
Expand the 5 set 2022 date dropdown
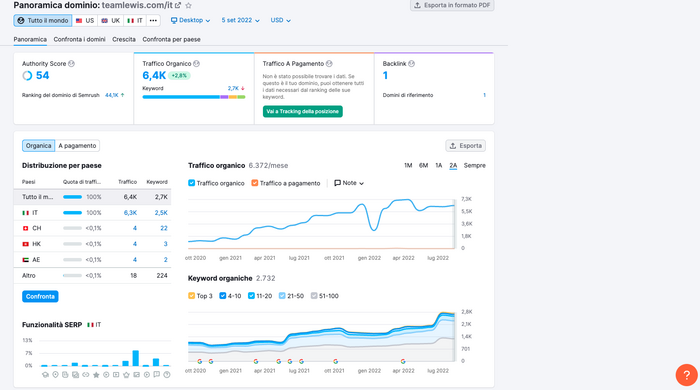[241, 21]
